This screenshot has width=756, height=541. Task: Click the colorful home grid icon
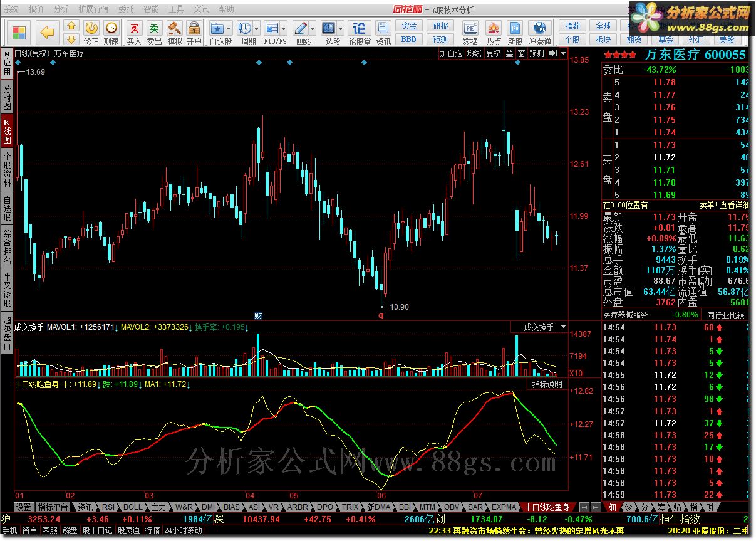click(19, 33)
